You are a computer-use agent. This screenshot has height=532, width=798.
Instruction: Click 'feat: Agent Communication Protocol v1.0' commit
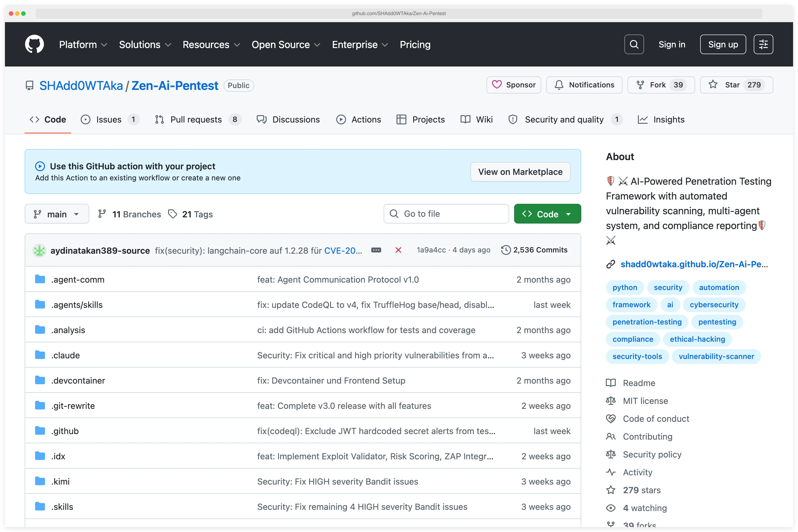click(338, 280)
